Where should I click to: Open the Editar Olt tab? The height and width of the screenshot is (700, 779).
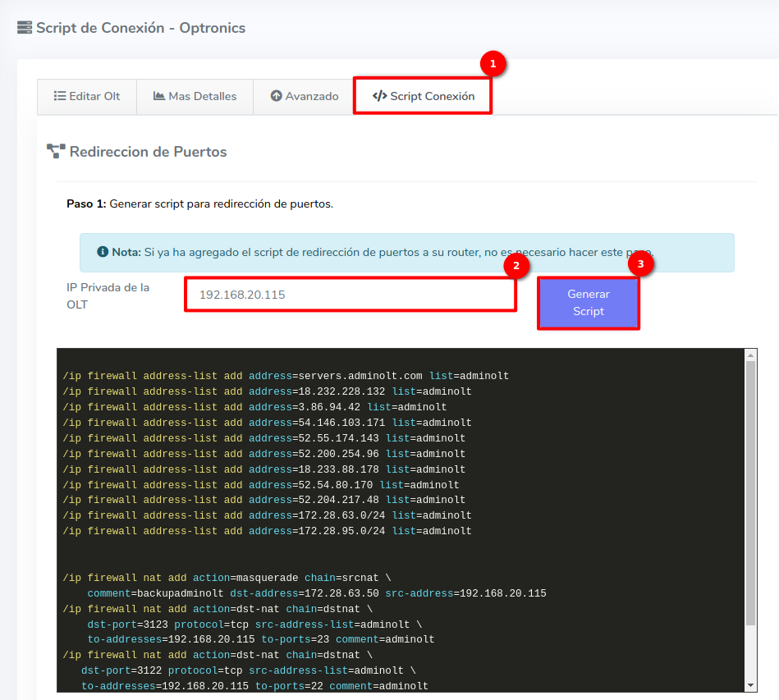tap(87, 96)
